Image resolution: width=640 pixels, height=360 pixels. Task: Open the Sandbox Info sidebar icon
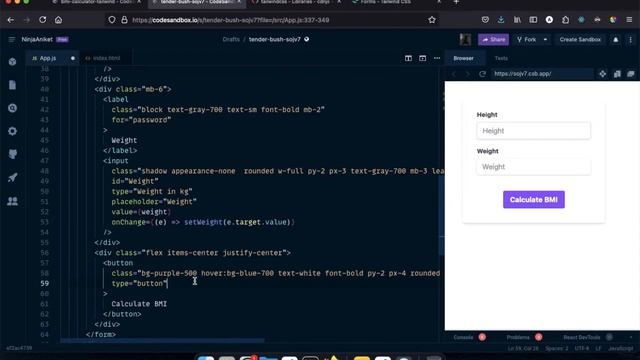coord(13,62)
